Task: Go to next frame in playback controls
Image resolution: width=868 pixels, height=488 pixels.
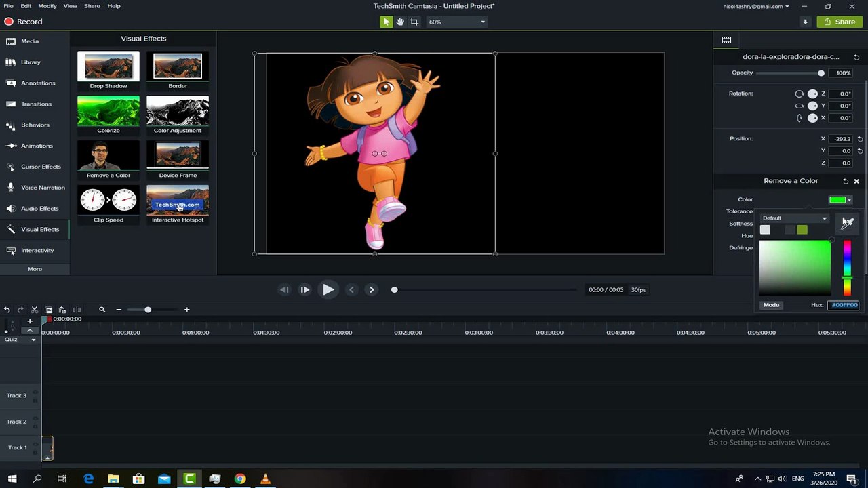Action: [305, 289]
